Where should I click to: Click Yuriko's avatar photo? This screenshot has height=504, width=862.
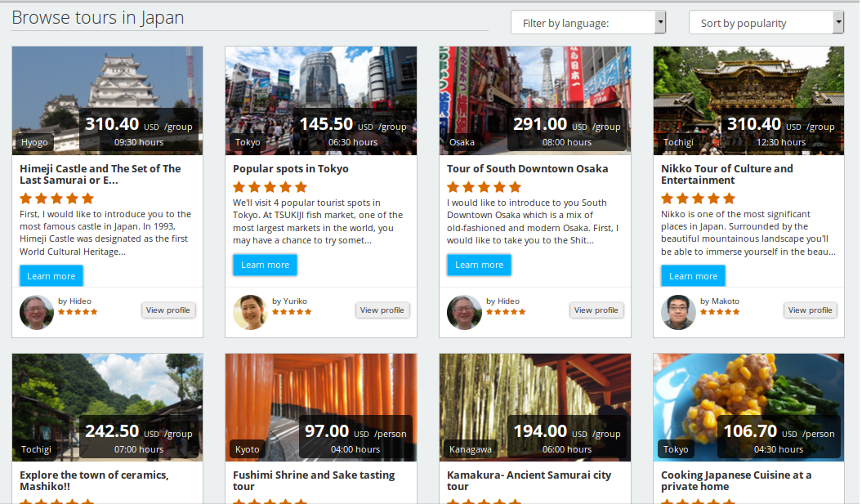coord(250,312)
